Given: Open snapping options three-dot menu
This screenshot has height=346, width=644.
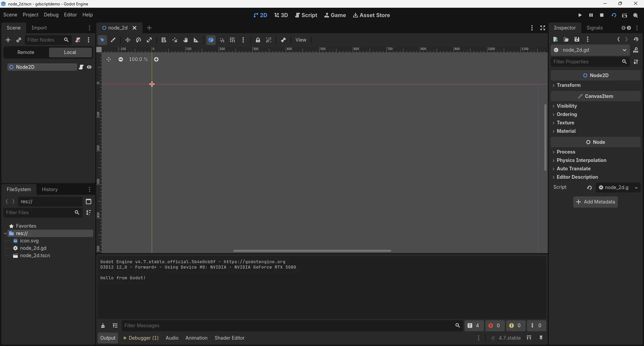Looking at the screenshot, I should click(244, 40).
